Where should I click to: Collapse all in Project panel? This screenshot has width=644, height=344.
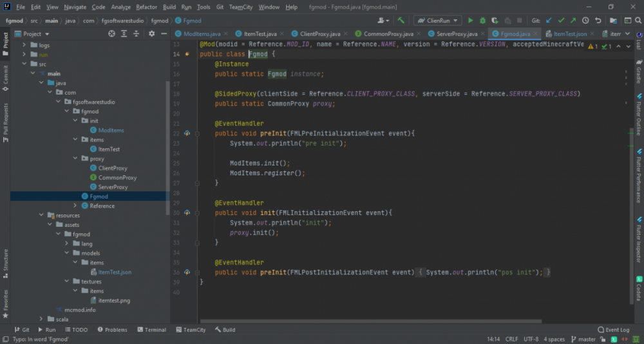point(137,33)
